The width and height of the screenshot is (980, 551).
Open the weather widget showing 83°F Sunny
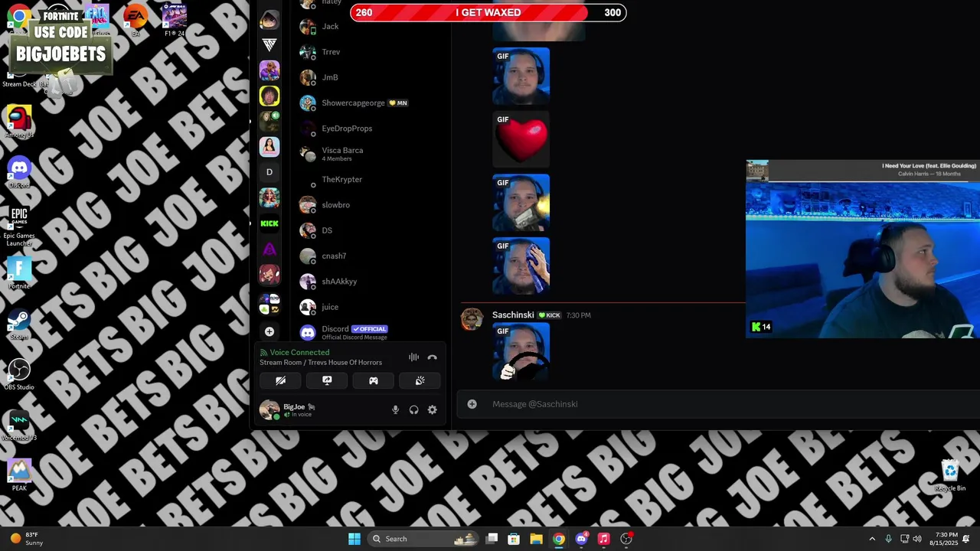click(25, 539)
